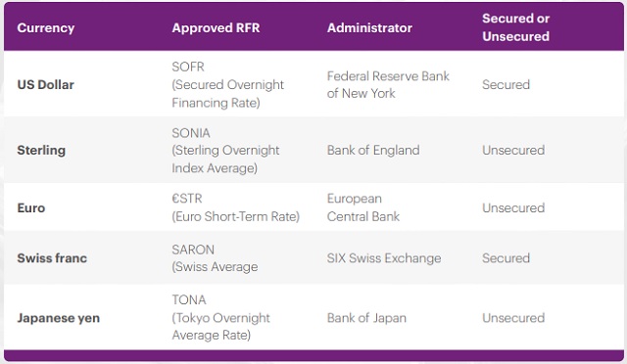Screen dimensions: 627x364
Task: Click Federal Reserve Bank of New York
Action: pyautogui.click(x=388, y=85)
